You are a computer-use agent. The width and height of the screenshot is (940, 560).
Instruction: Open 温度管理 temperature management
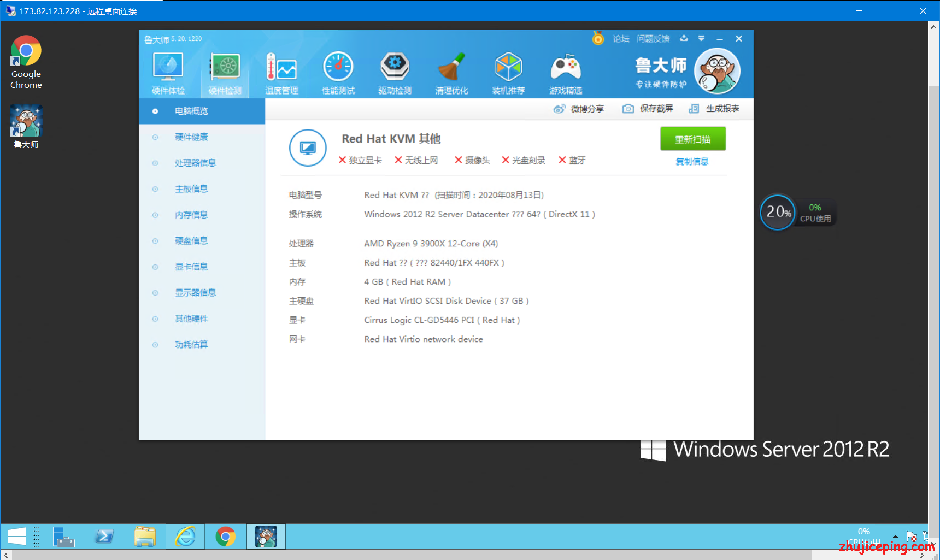(x=281, y=74)
